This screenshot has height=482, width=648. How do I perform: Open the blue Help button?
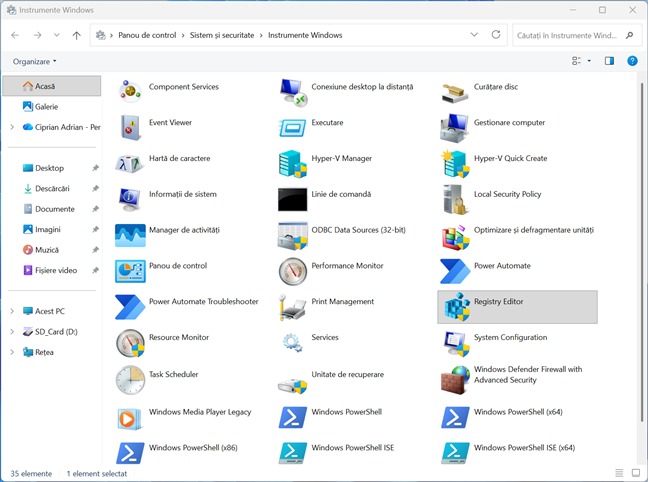[x=632, y=61]
